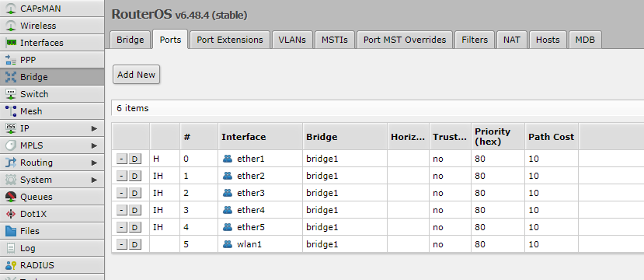Remove ether2 port with minus button
644x280 pixels.
click(121, 176)
